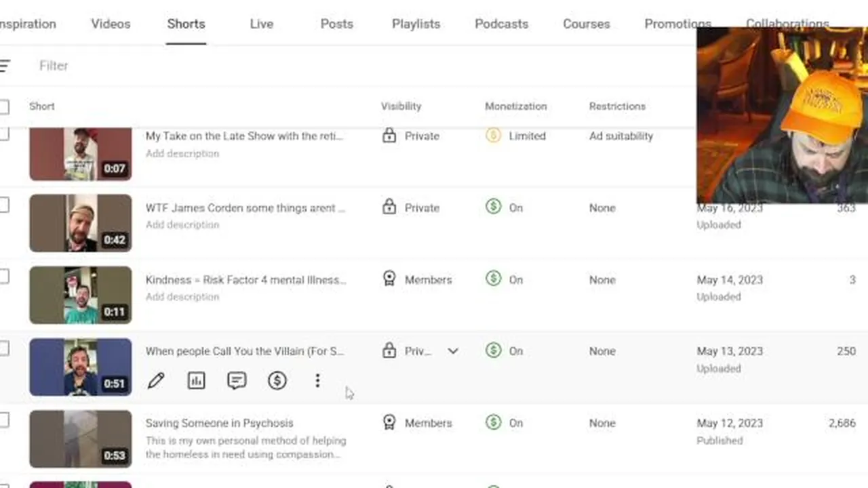
Task: Expand visibility dropdown on Villain short
Action: [453, 351]
